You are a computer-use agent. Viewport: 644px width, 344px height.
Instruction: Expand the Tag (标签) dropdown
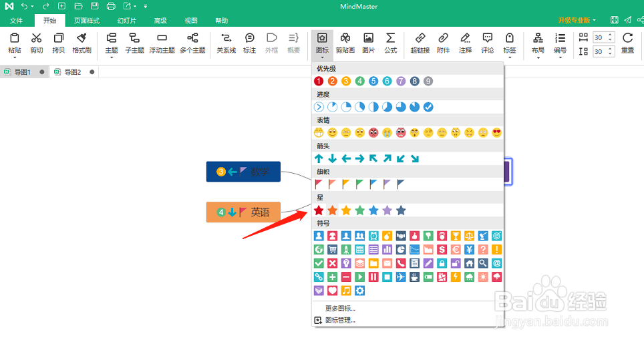pos(510,57)
